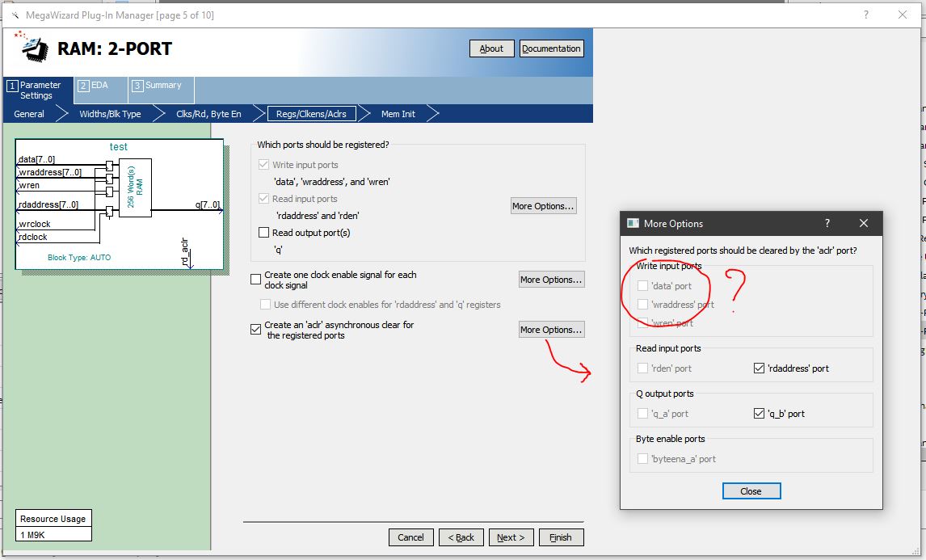Toggle different clock enables for rdaddress and q
The height and width of the screenshot is (560, 926).
point(266,305)
